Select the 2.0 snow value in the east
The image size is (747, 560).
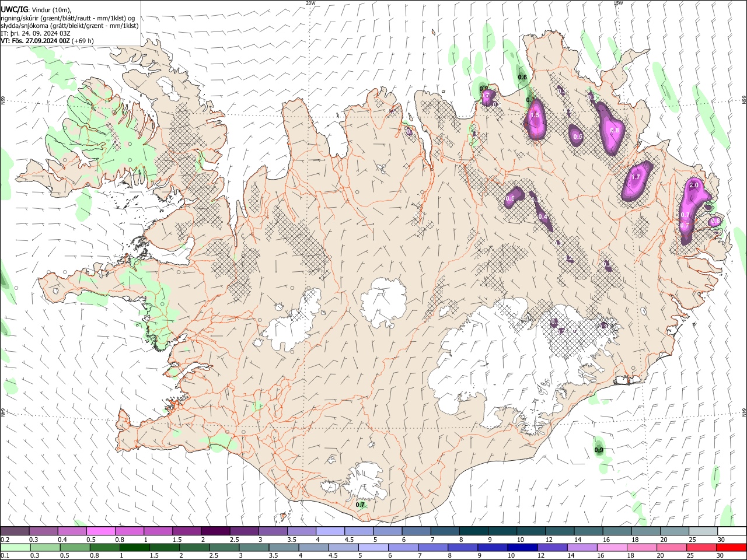tap(693, 185)
